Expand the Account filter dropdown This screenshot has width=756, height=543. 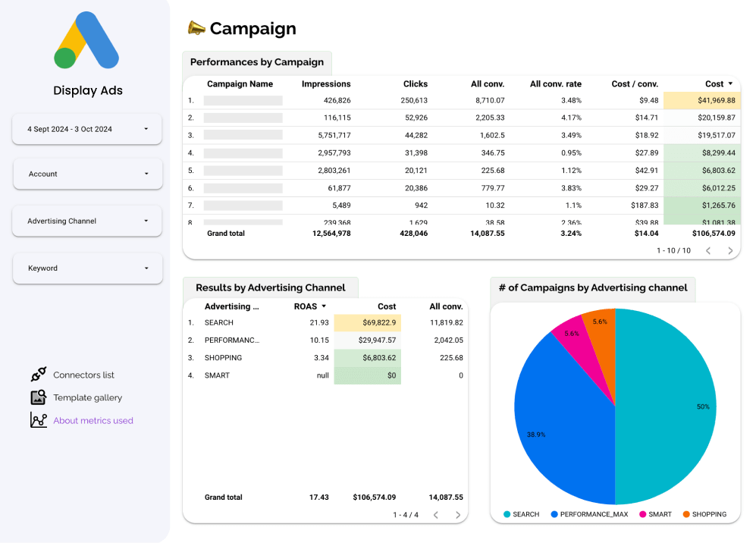pos(87,174)
